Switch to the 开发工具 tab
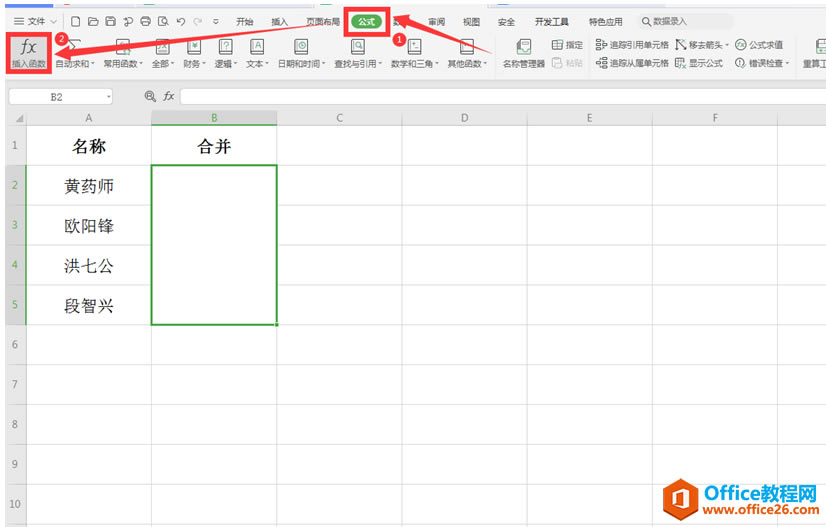826x527 pixels. [x=552, y=22]
